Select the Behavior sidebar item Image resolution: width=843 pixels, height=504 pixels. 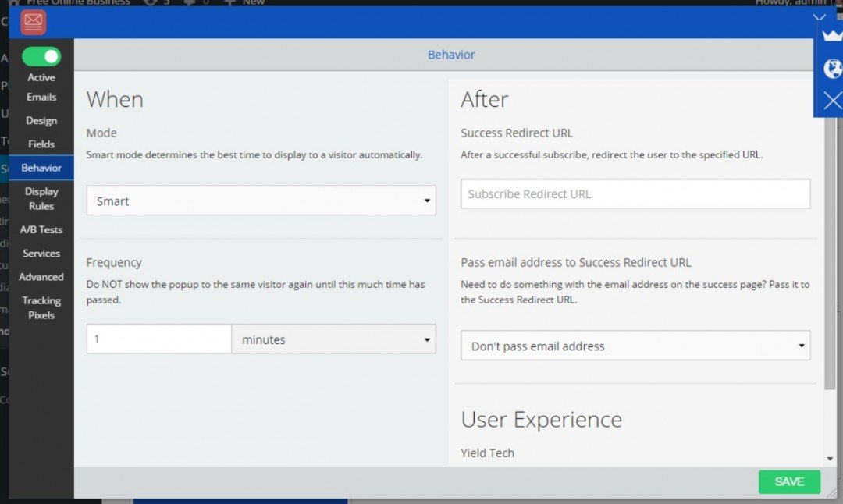click(x=41, y=168)
